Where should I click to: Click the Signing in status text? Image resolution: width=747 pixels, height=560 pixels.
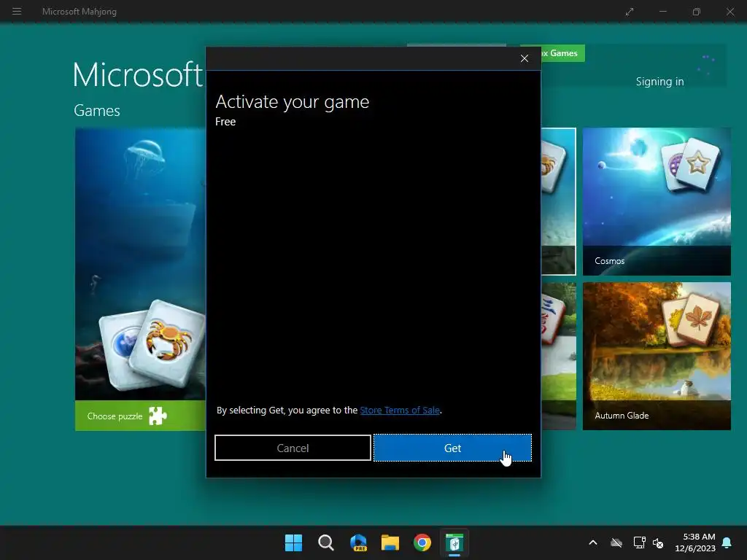tap(659, 82)
